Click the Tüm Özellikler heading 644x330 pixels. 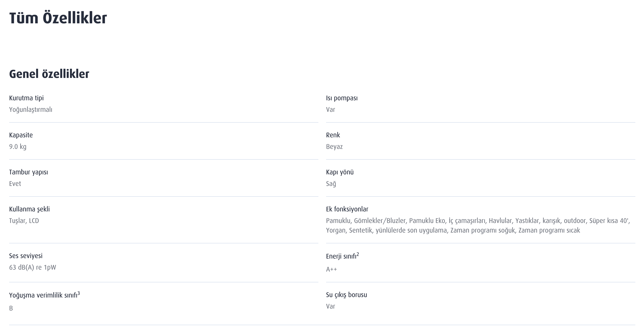pos(58,18)
